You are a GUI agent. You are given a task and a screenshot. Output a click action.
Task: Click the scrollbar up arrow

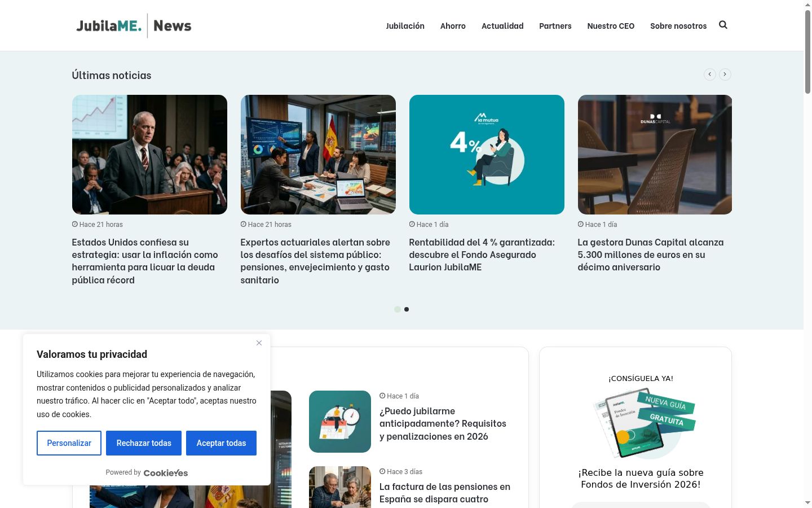tap(807, 5)
